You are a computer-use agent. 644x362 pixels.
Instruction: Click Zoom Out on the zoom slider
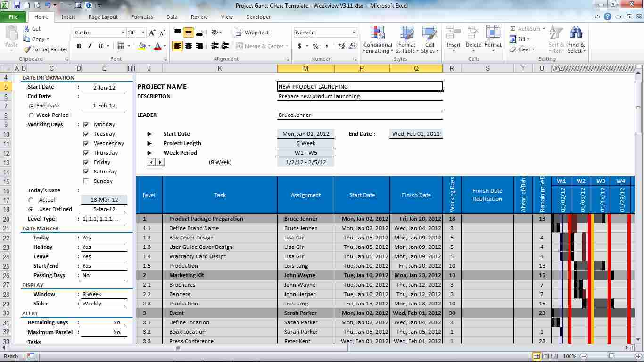[584, 356]
